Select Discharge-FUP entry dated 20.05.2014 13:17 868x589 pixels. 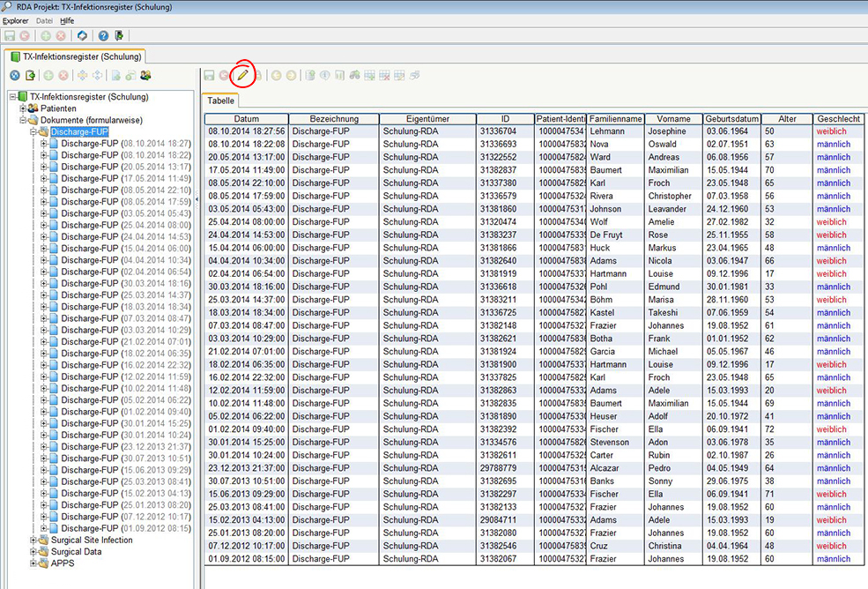click(125, 167)
